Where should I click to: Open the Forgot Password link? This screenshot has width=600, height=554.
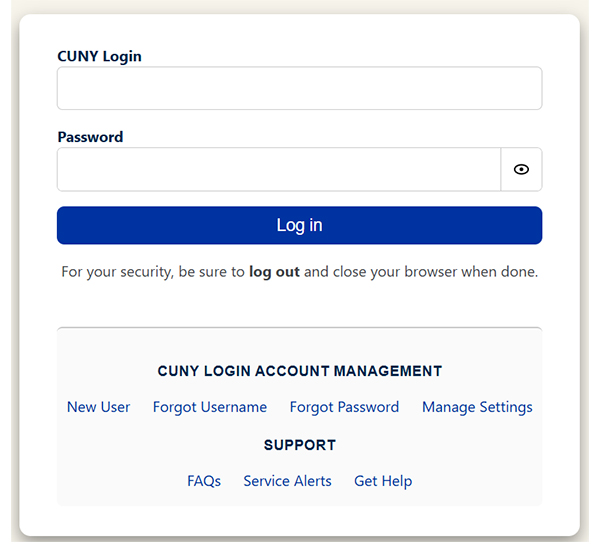[x=344, y=407]
